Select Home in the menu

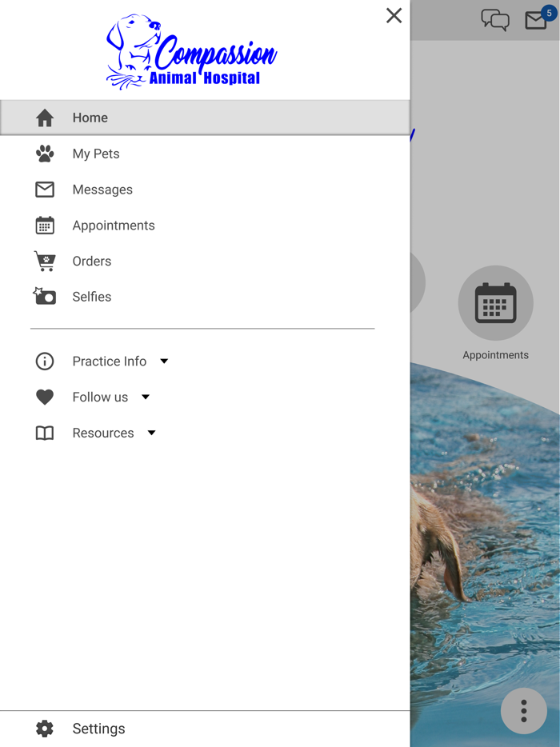point(205,118)
